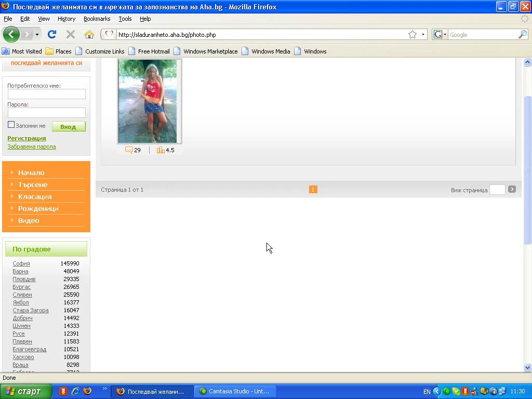The image size is (532, 399).
Task: Bookmark this page with the star icon
Action: pos(413,34)
